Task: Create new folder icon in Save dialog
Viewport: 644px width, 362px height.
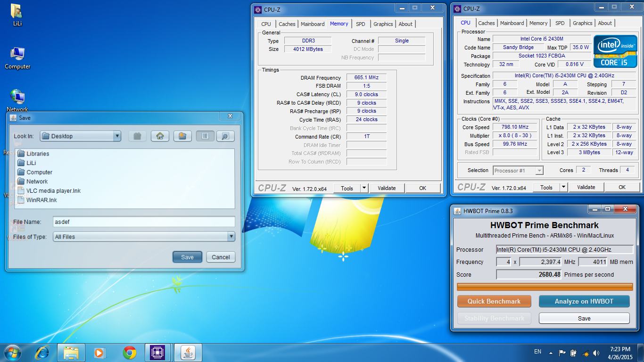Action: click(182, 136)
